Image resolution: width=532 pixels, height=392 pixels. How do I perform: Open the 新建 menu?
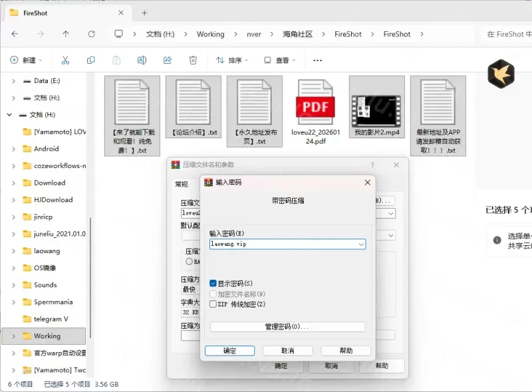tap(27, 60)
